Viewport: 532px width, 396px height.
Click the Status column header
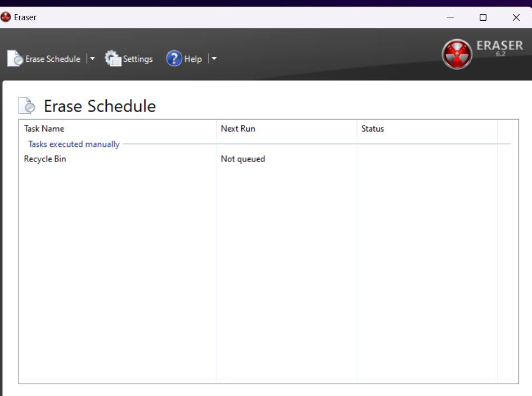[x=372, y=128]
